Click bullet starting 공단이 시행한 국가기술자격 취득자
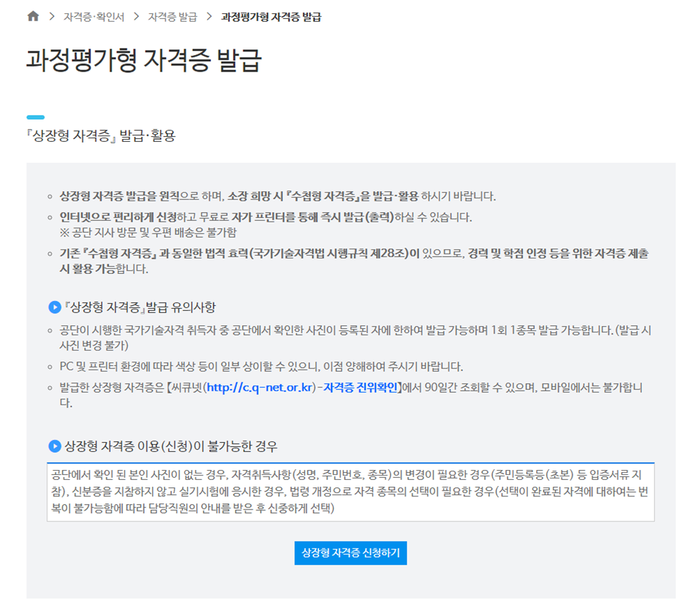Viewport: 696px width, 616px height. click(x=355, y=338)
